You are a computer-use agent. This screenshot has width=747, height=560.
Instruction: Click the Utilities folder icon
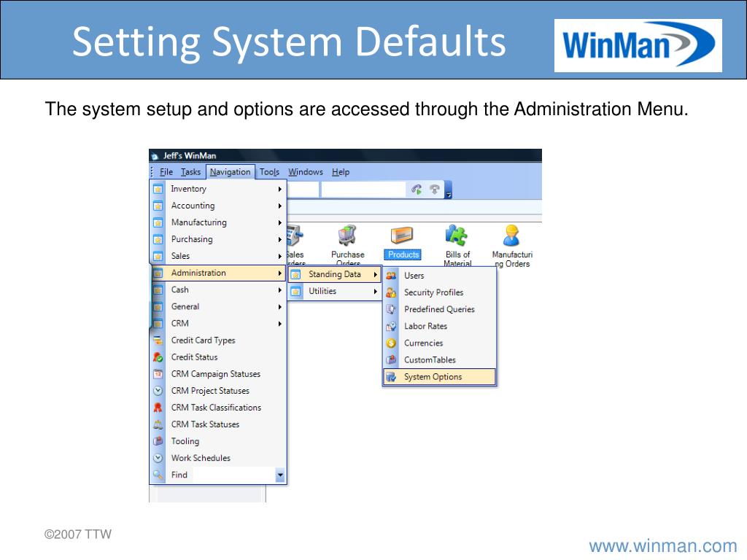point(296,291)
